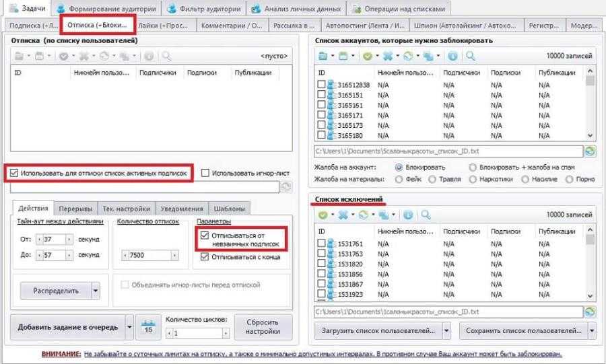Click the info icon in the block list toolbar
This screenshot has width=606, height=364.
(x=453, y=56)
